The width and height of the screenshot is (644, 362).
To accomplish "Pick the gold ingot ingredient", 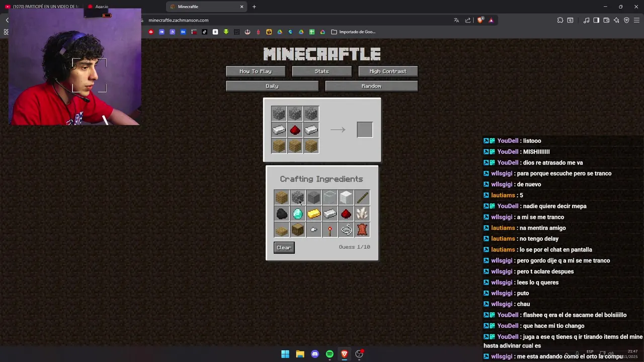I will 313,214.
